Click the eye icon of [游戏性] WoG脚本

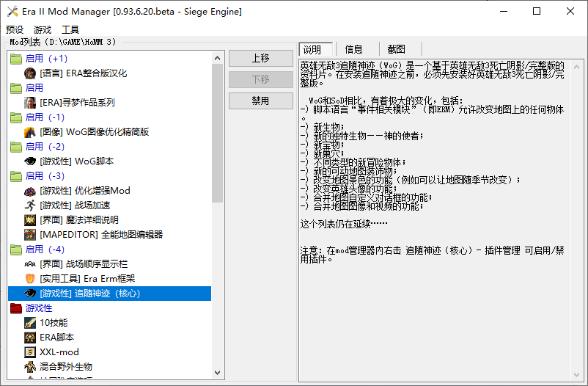pyautogui.click(x=30, y=161)
